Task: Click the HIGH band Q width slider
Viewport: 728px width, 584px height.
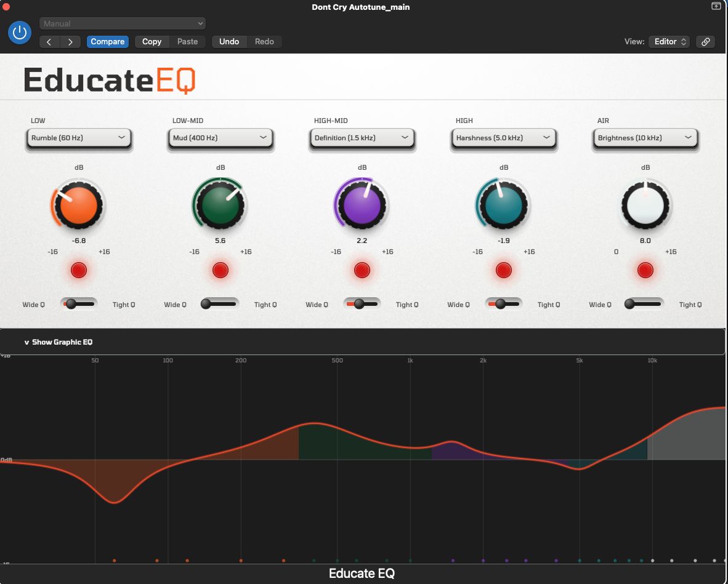Action: 504,304
